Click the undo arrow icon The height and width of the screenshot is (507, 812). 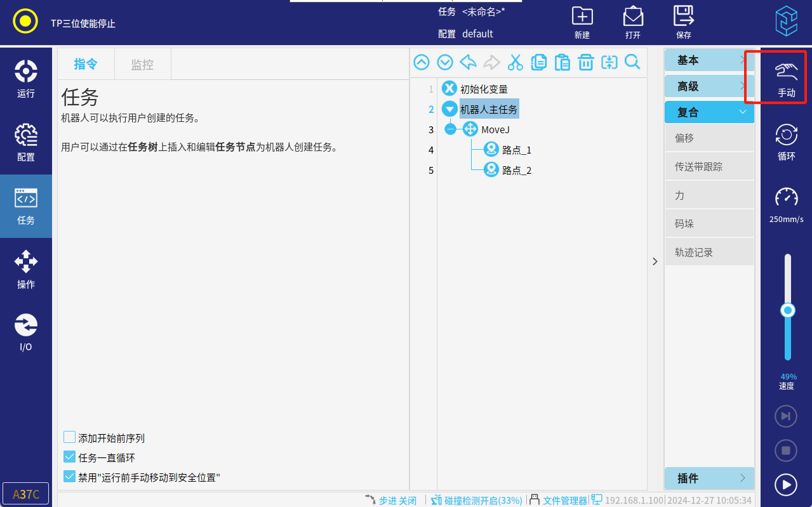468,62
